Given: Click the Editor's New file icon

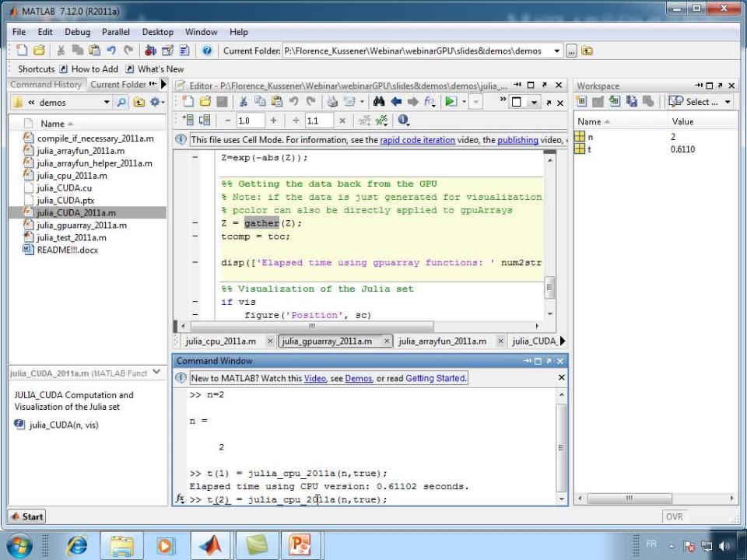Looking at the screenshot, I should [x=188, y=101].
